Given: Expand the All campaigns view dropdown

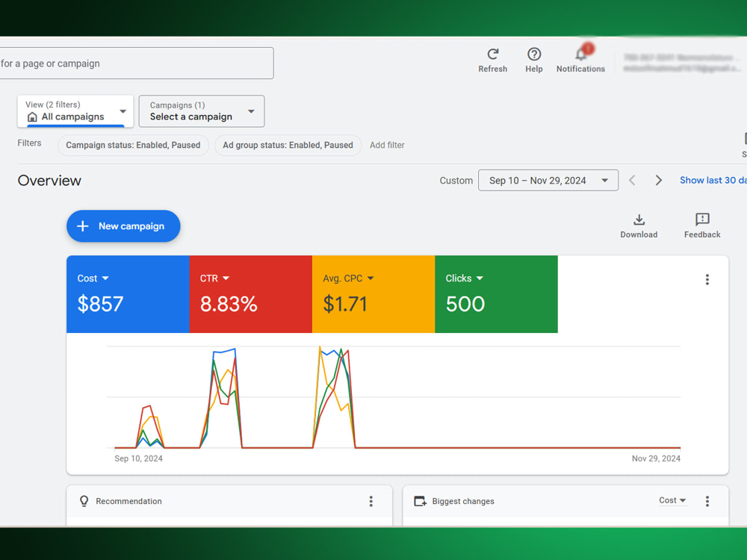Looking at the screenshot, I should pyautogui.click(x=123, y=111).
